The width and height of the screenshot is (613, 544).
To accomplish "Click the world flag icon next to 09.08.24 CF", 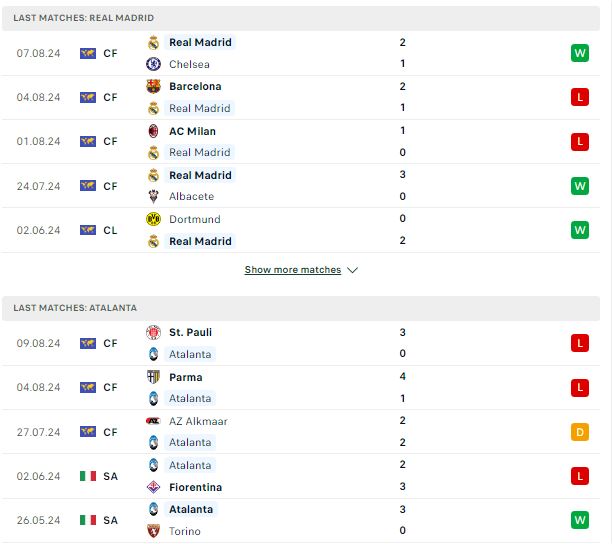I will tap(88, 343).
